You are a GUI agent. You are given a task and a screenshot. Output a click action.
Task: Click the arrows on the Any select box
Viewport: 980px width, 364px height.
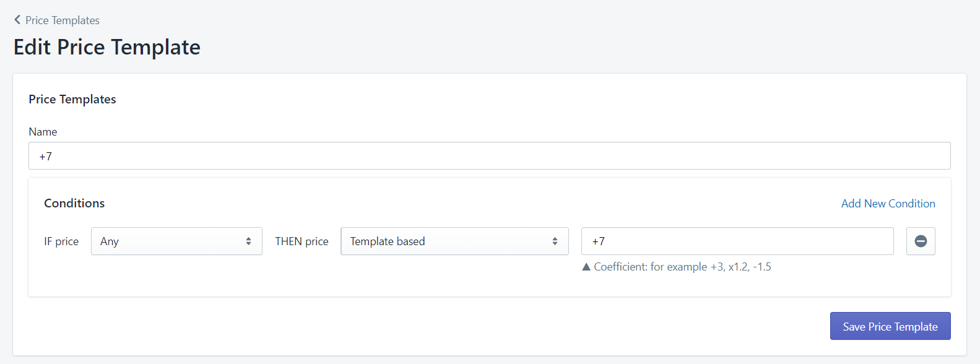click(x=248, y=241)
